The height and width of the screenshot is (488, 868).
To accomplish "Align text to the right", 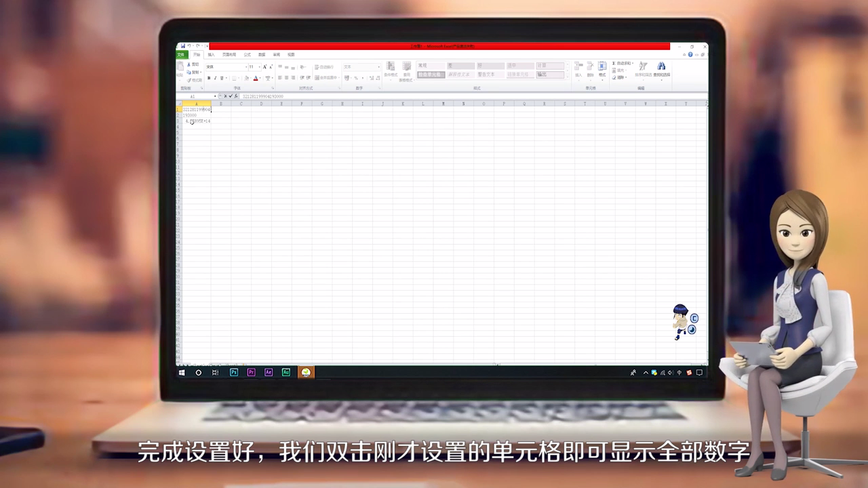I will [x=293, y=78].
